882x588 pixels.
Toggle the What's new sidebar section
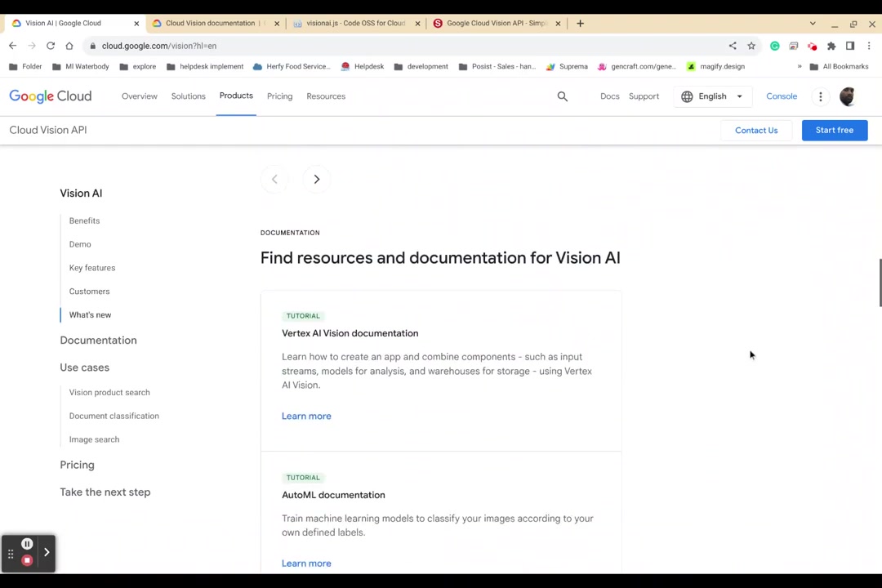pos(90,314)
